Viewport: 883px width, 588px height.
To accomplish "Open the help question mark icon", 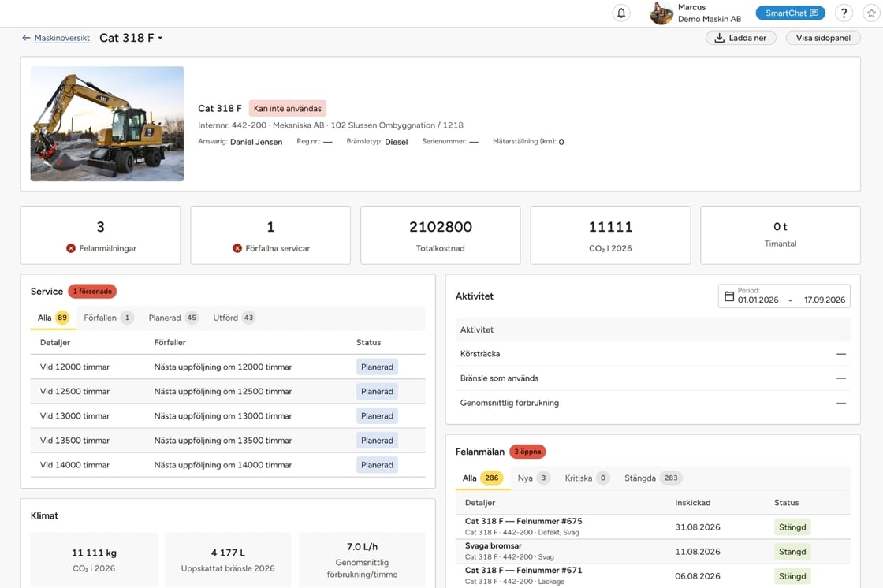I will click(x=844, y=13).
